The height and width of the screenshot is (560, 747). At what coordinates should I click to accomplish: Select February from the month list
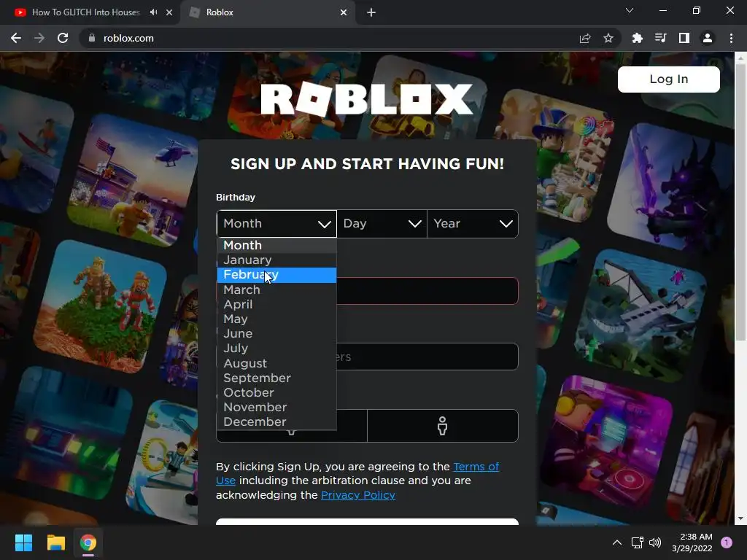[x=276, y=275]
